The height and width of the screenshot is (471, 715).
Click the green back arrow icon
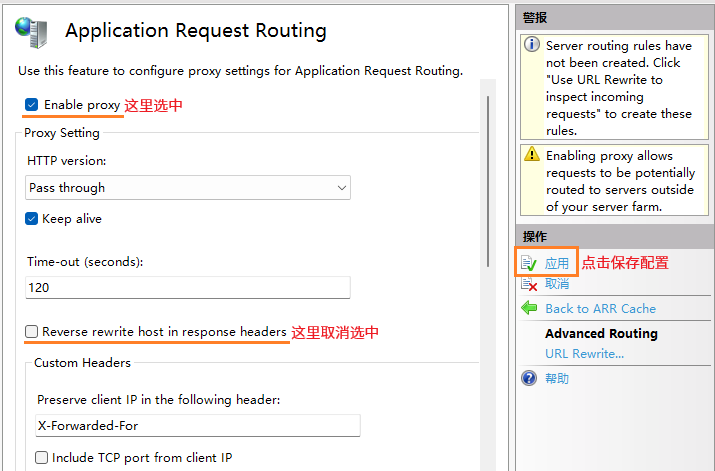click(529, 308)
